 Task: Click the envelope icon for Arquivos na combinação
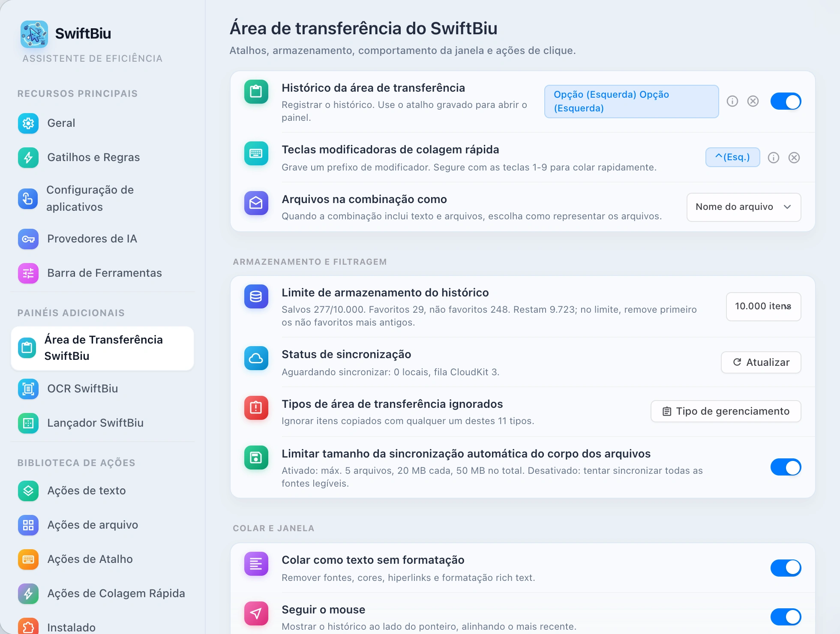(x=256, y=203)
